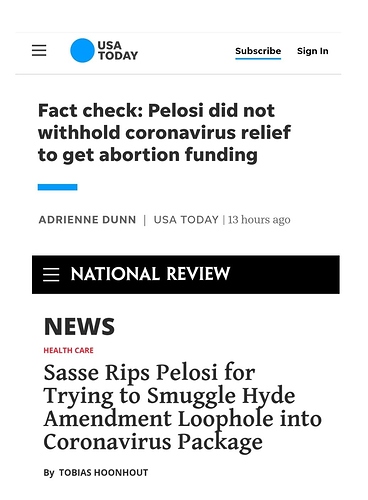Viewport: 368px width, 500px height.
Task: Open the Pelosi fact check headline
Action: pos(164,133)
